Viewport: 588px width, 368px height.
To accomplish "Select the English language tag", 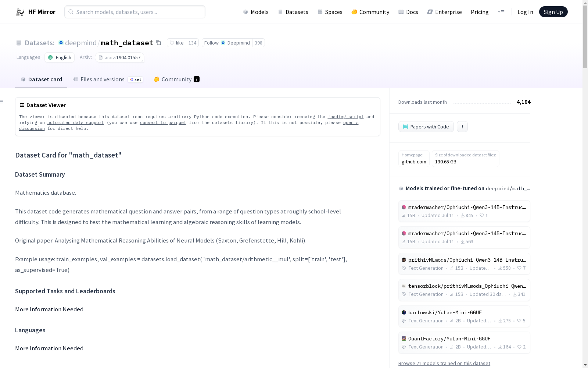I will tap(60, 57).
